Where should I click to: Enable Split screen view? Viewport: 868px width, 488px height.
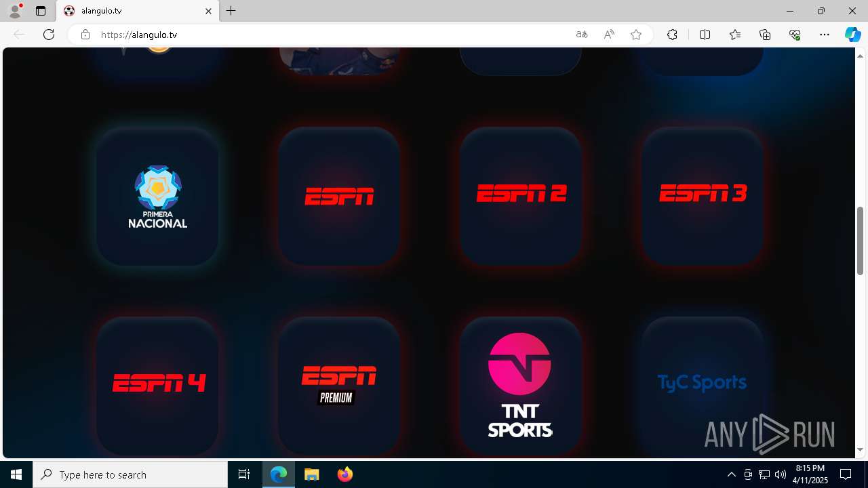click(x=705, y=35)
